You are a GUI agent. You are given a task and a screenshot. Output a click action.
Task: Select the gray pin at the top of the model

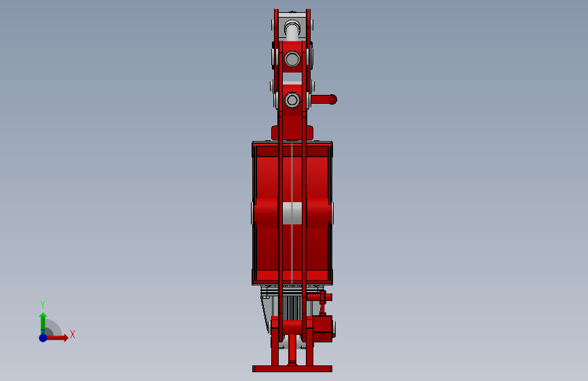[x=292, y=31]
